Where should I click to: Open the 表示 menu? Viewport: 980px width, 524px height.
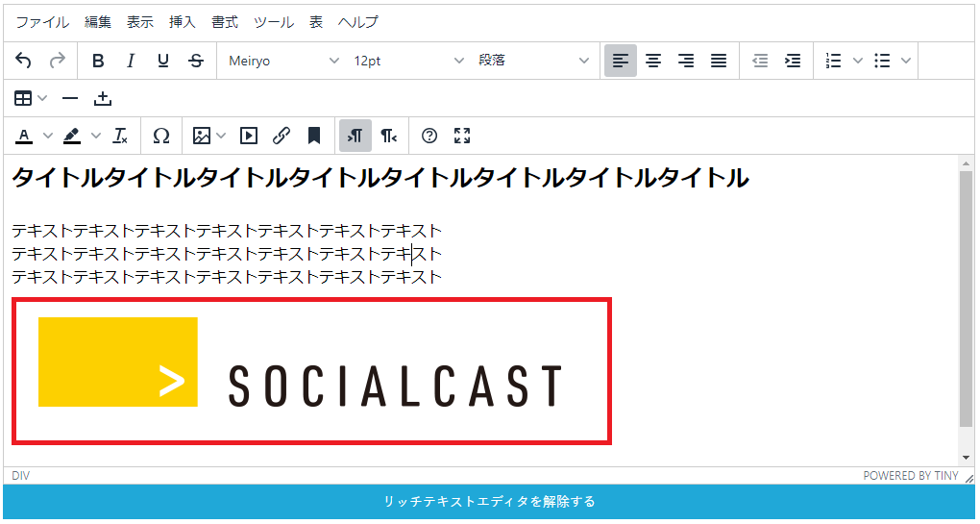click(x=140, y=22)
